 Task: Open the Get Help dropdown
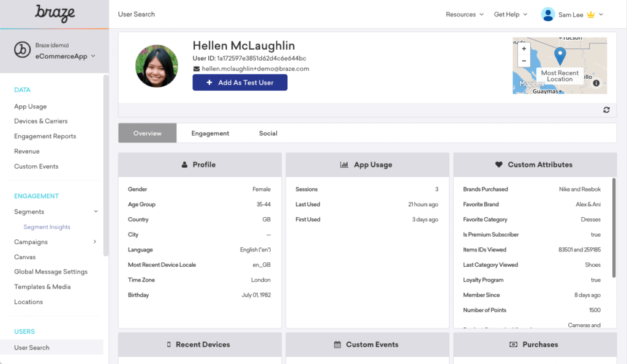tap(511, 15)
